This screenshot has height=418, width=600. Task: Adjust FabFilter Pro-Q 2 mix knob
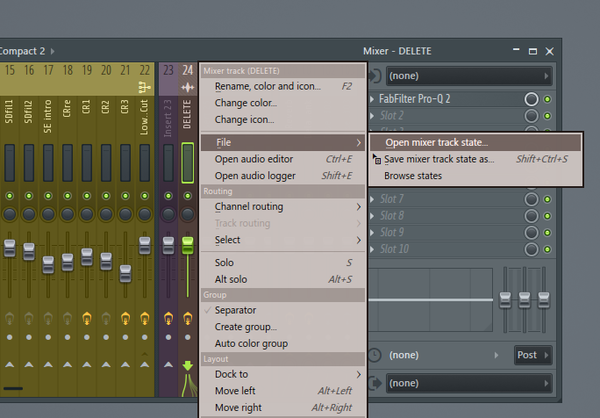(531, 99)
